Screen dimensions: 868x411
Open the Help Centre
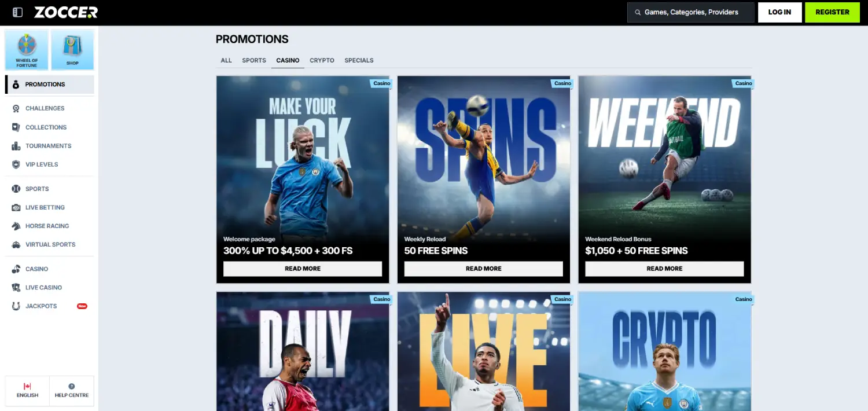[x=72, y=390]
